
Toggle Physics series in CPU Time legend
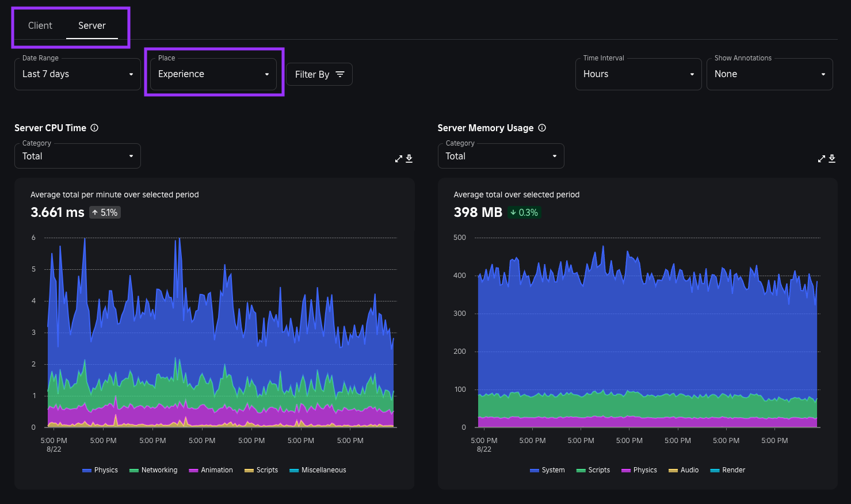[100, 470]
